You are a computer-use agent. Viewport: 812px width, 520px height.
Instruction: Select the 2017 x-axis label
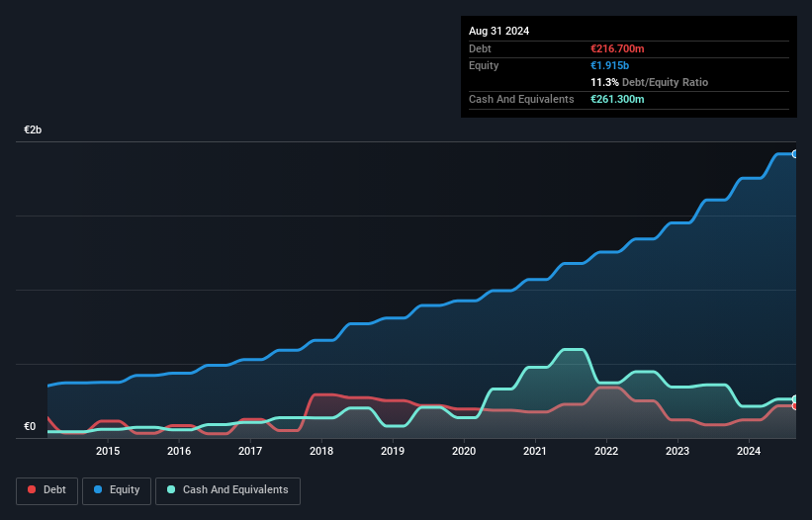(x=250, y=452)
